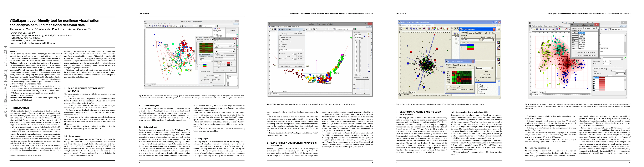Click the hand pan icon in Figure 2 toolbar
The image size is (644, 167).
[314, 29]
